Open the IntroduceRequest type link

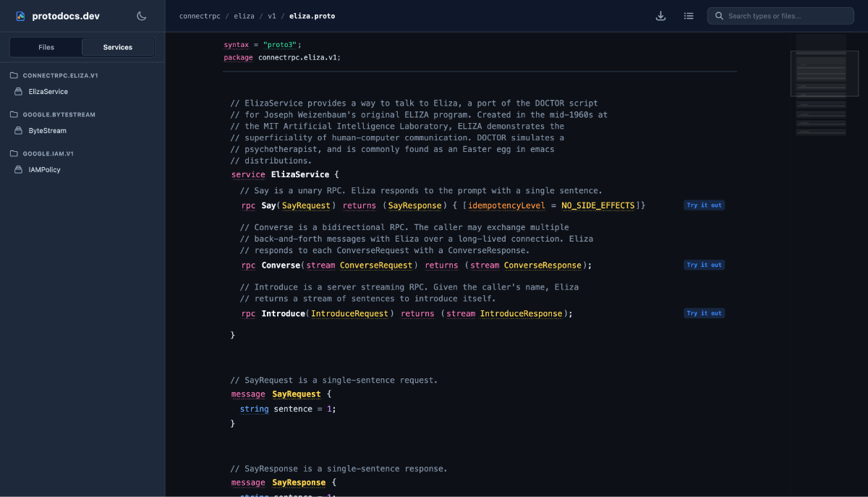coord(350,314)
